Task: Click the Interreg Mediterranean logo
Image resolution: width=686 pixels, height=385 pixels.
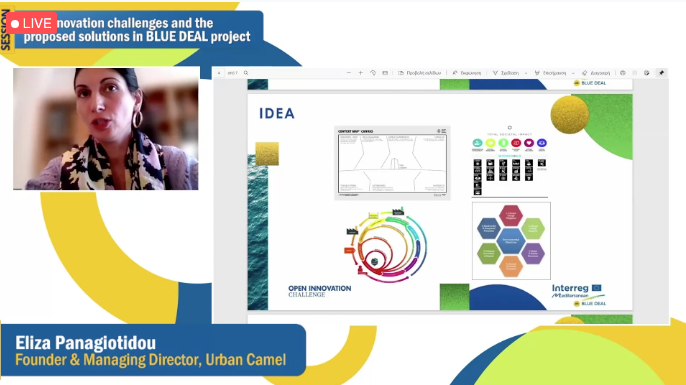Action: [x=577, y=291]
